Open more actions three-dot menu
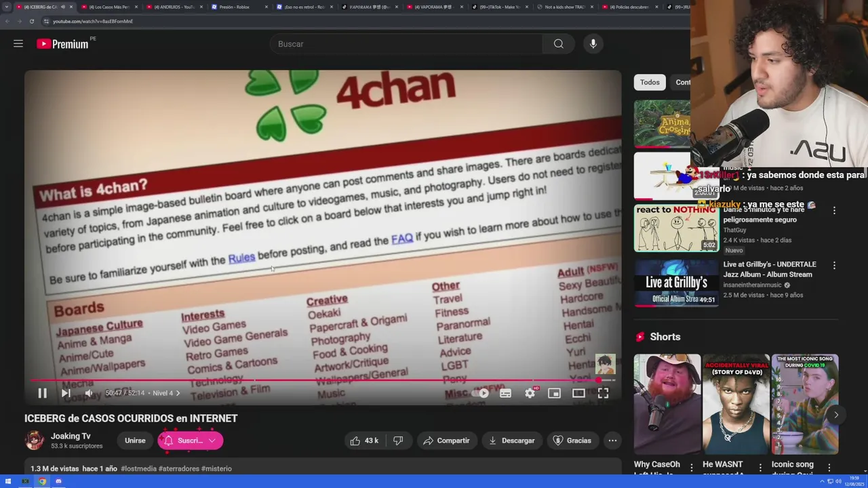This screenshot has height=488, width=868. [x=612, y=441]
